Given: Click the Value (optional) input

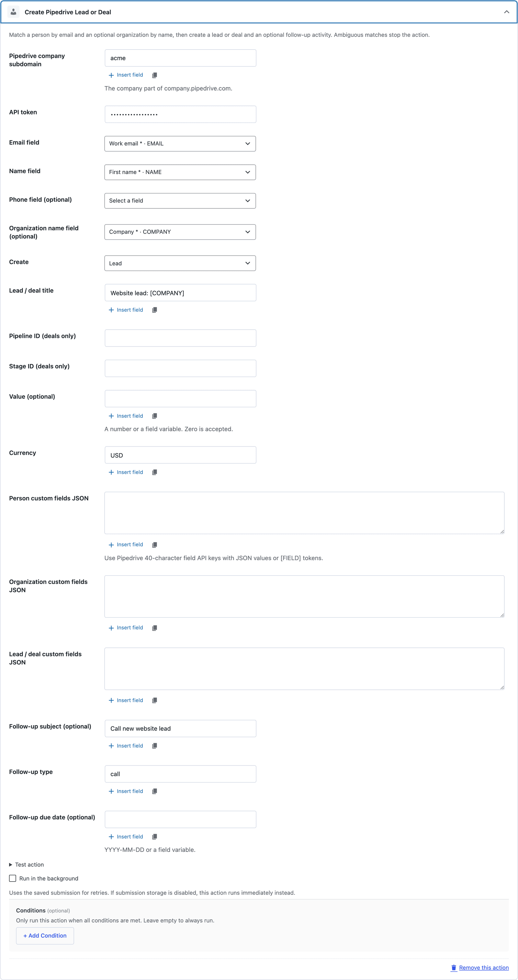Looking at the screenshot, I should (x=180, y=398).
